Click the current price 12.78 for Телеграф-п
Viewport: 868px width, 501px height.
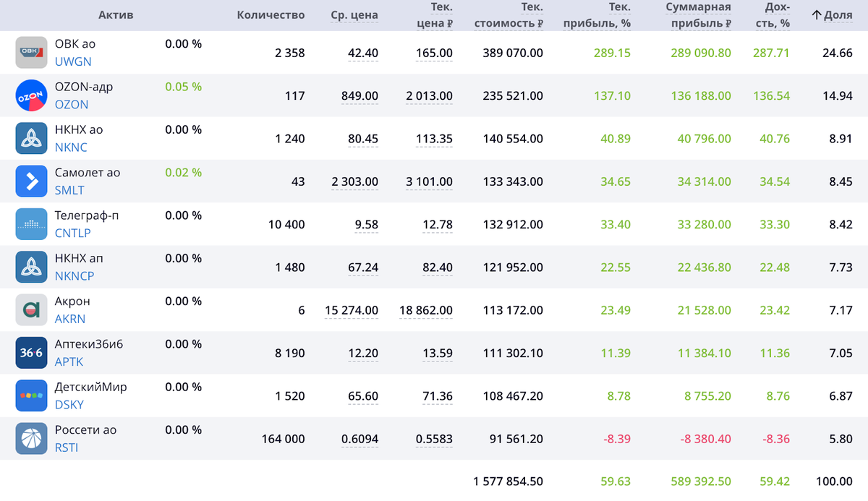(x=438, y=224)
